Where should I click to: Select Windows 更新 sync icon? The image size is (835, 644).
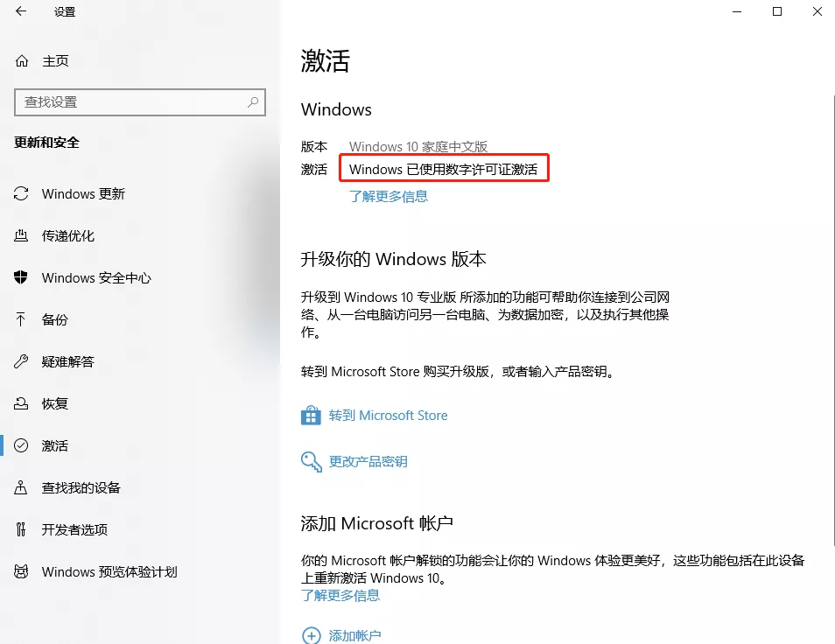22,194
